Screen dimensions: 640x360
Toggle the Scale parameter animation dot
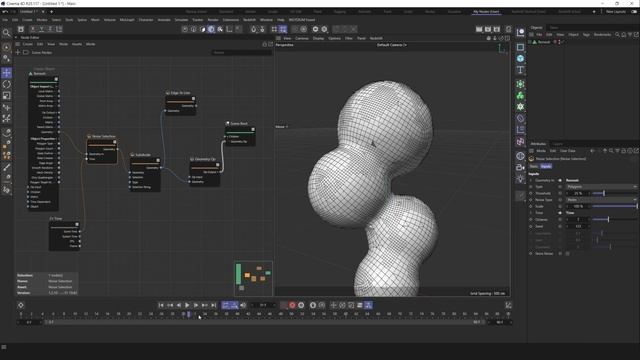coord(531,206)
